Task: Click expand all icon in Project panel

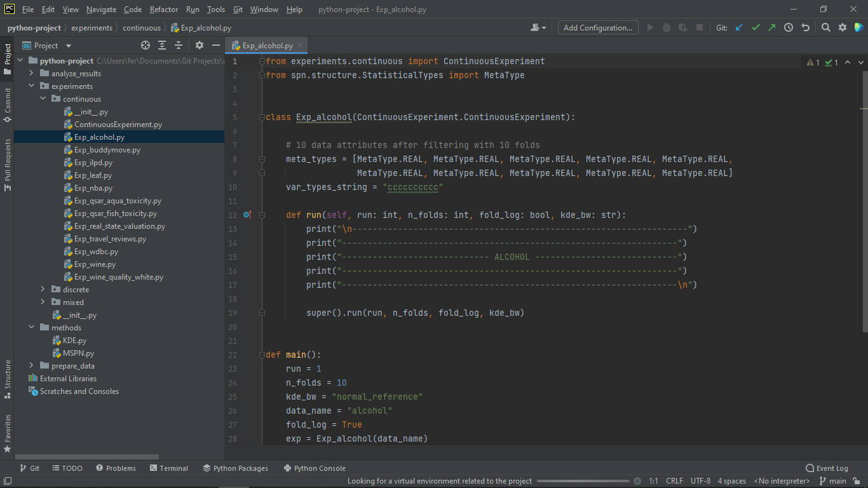Action: 162,45
